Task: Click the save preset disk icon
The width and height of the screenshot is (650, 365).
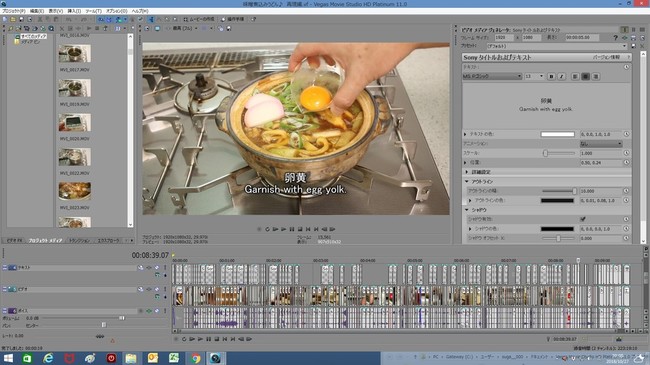Action: [633, 46]
